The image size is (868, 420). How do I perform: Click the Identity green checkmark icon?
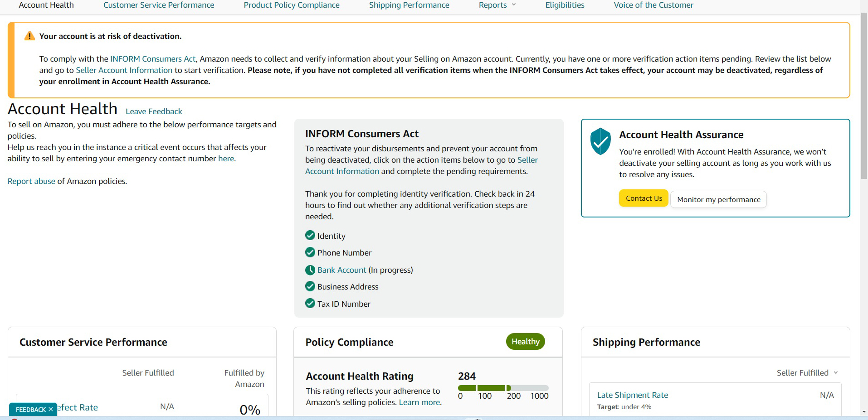310,236
